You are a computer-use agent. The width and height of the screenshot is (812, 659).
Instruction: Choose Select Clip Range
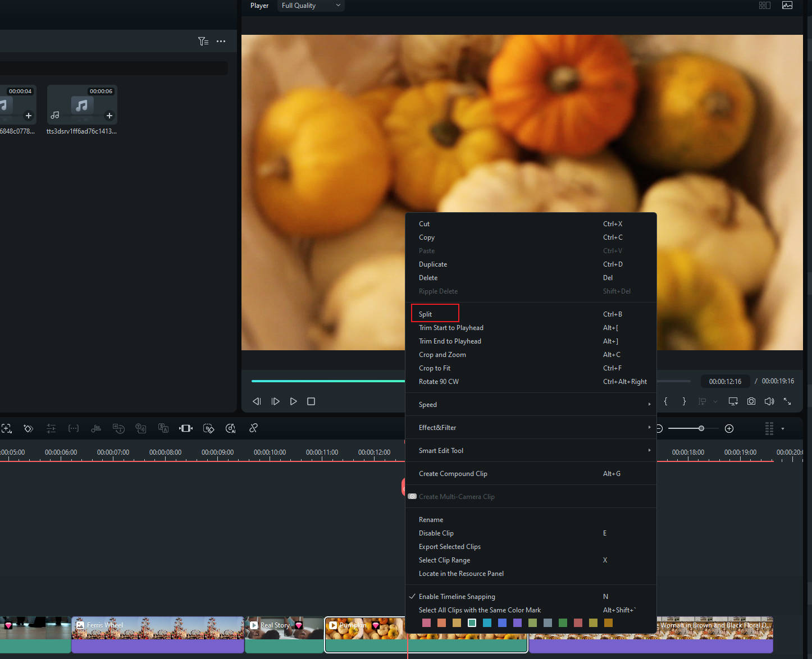(531, 560)
